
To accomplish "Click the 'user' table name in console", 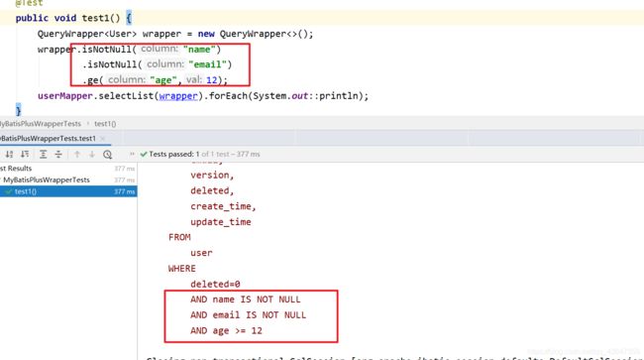I will (201, 253).
